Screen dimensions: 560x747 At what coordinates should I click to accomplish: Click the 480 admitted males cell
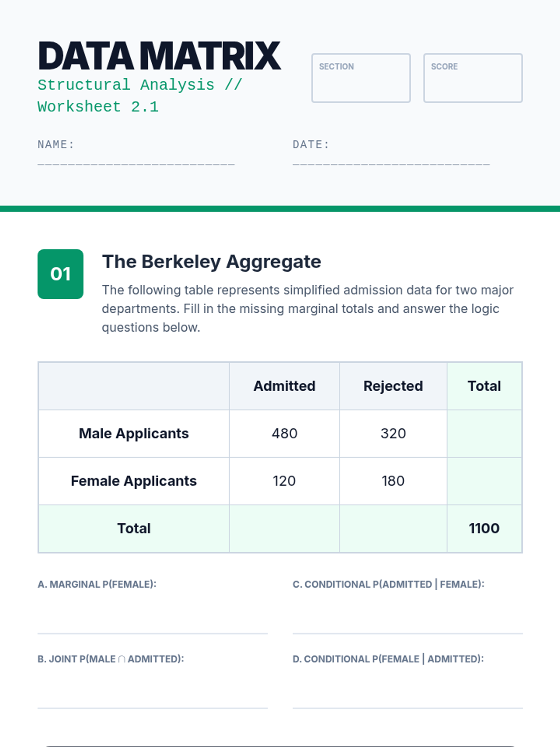coord(284,434)
